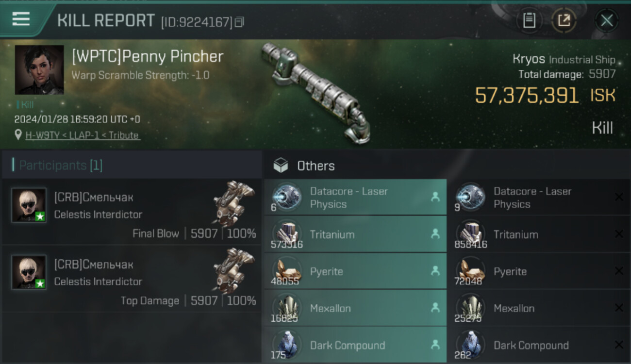Open the clipboard notes icon
631x364 pixels.
point(529,20)
